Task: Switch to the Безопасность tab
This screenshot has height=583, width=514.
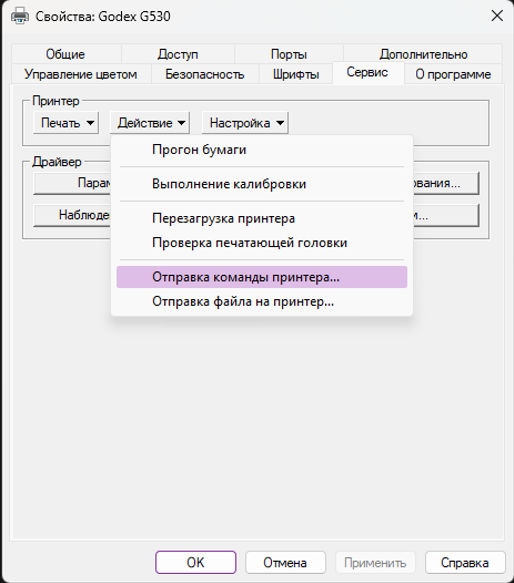Action: click(x=205, y=74)
